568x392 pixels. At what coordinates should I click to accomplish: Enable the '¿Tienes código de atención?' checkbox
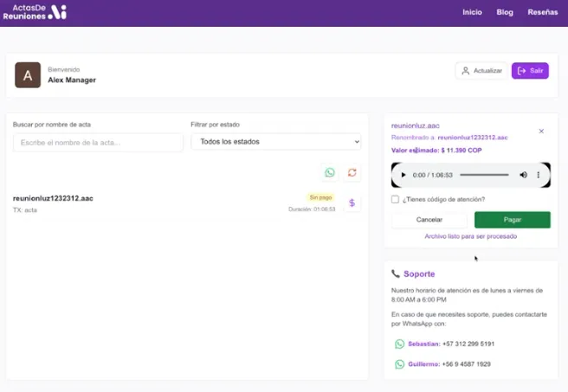tap(396, 199)
